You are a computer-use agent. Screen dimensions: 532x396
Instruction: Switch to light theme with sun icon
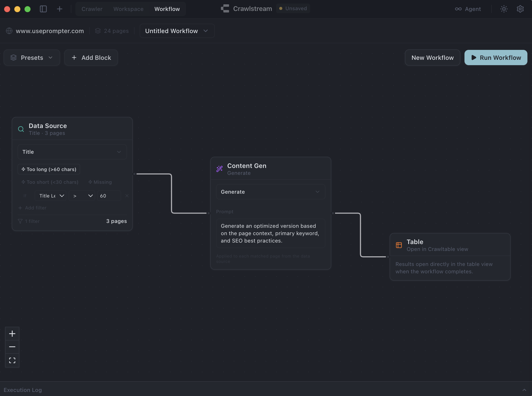pyautogui.click(x=504, y=9)
